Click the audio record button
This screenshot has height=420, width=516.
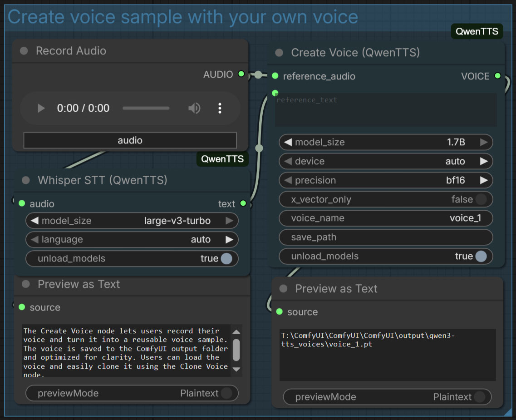pos(130,140)
